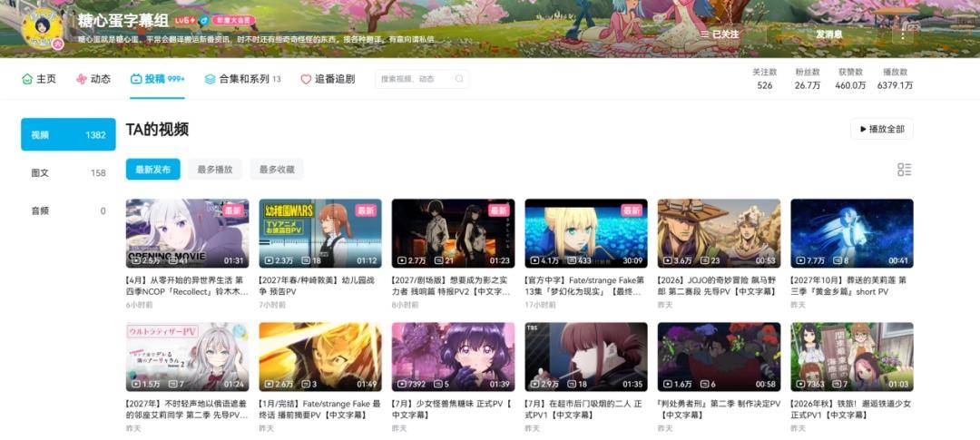Viewport: 980px width, 440px height.
Task: Sort by 最多收藏
Action: coord(277,170)
